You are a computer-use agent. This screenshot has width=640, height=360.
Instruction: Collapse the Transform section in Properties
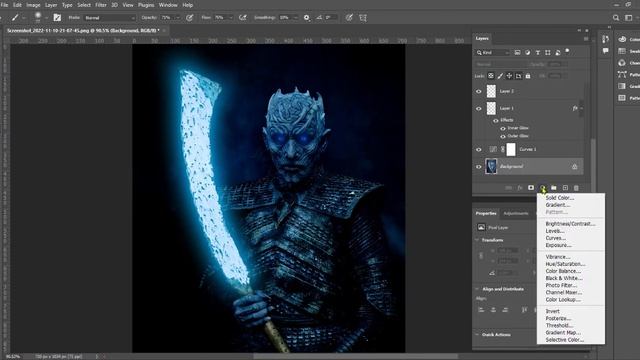coord(477,240)
